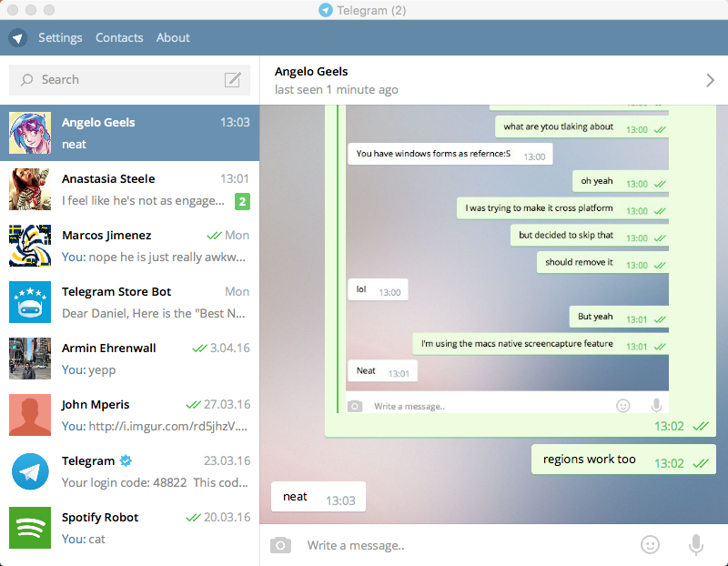Click the camera icon inside the screenshot image

[355, 406]
